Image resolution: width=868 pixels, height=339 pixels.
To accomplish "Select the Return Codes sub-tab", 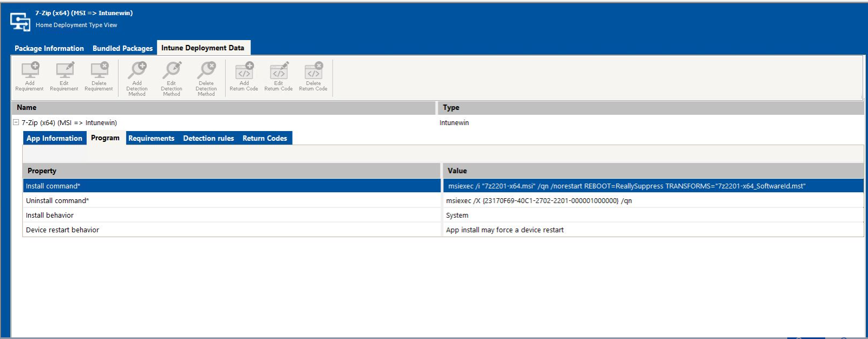I will point(264,138).
